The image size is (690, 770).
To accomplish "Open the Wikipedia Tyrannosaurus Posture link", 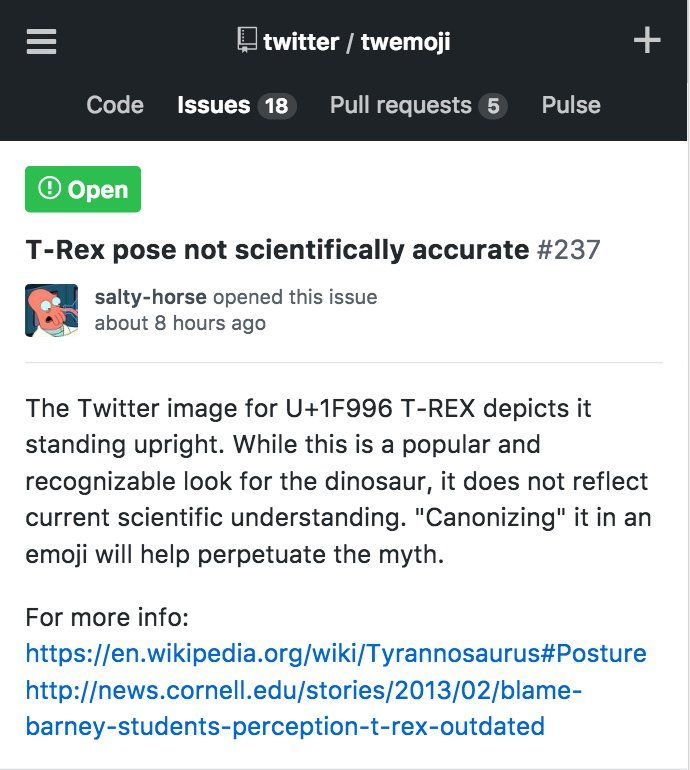I will (x=336, y=654).
